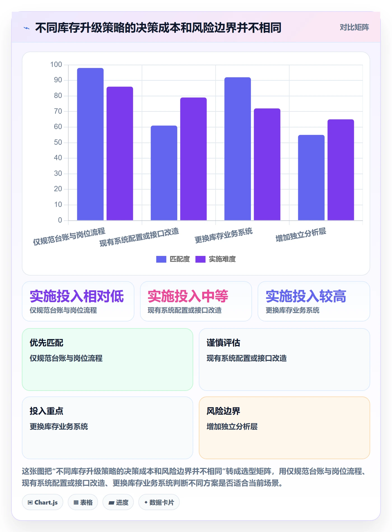392x532 pixels.
Task: Click the 实施投入较高 heading
Action: tap(306, 296)
